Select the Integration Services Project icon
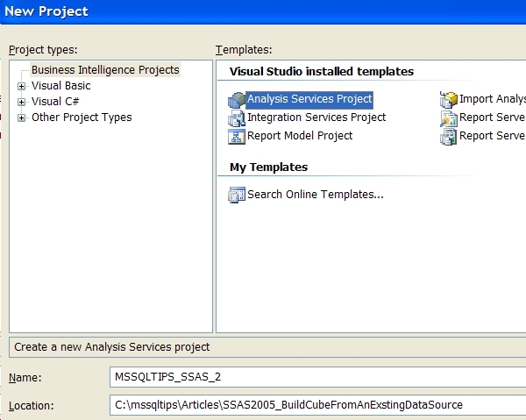526x420 pixels. tap(237, 118)
